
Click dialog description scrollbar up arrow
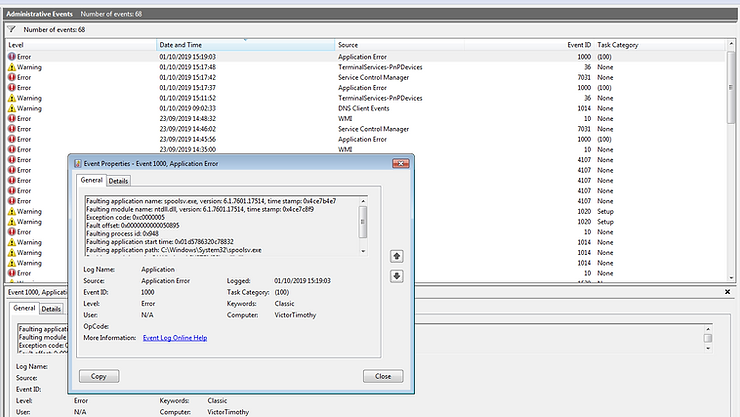[x=363, y=201]
